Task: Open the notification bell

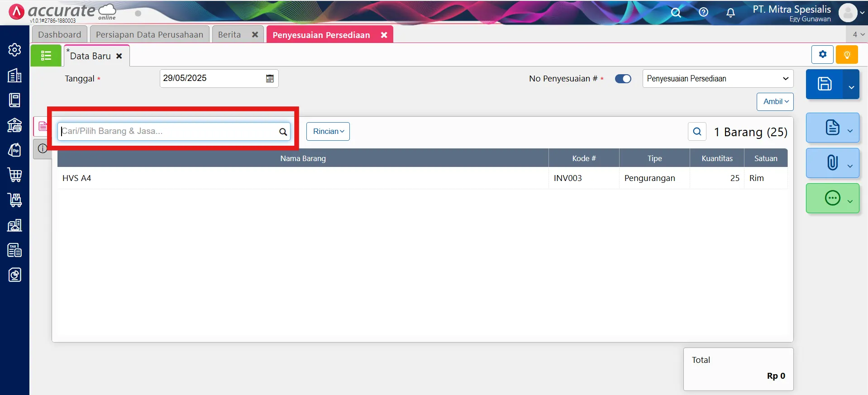Action: coord(730,13)
